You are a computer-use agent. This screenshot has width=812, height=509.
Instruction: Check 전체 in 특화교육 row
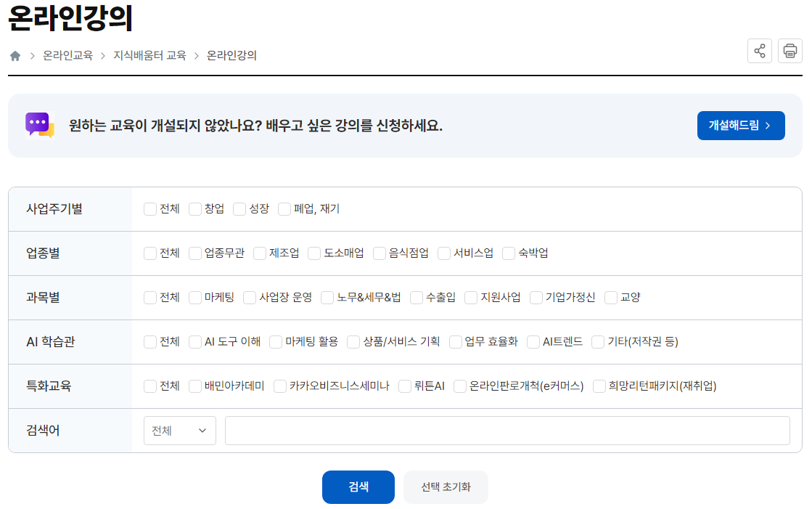click(150, 386)
